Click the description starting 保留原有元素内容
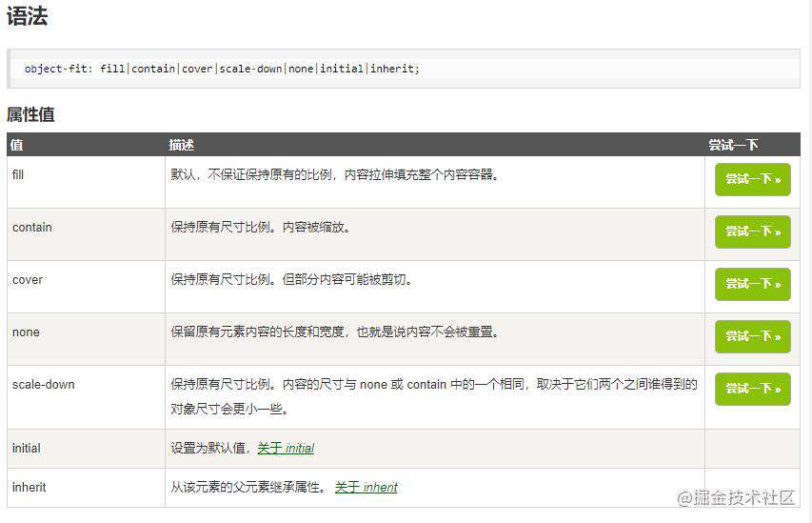The height and width of the screenshot is (523, 812). 336,332
